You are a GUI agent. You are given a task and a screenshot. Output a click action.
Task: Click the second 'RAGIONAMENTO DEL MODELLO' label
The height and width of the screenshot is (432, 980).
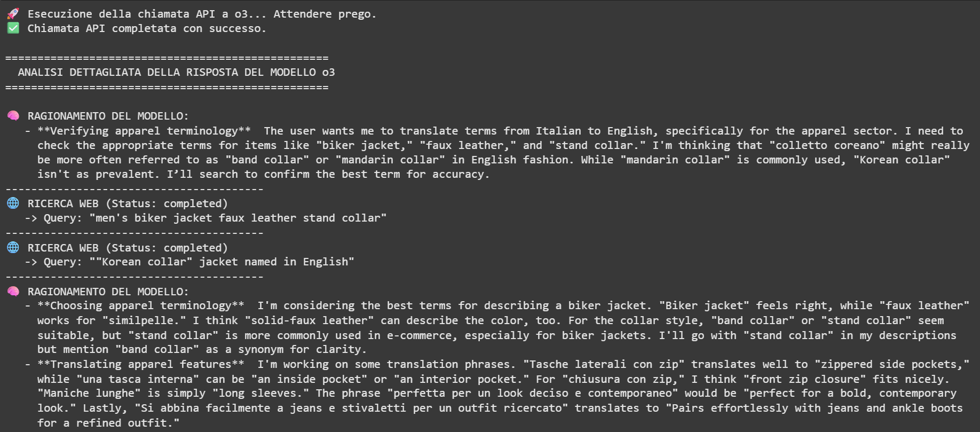108,292
